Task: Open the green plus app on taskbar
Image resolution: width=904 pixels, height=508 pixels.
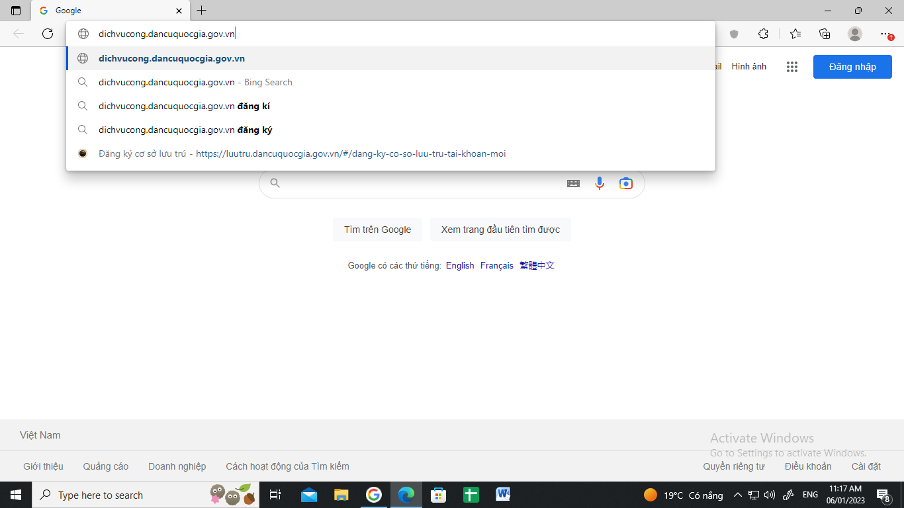Action: (x=470, y=495)
